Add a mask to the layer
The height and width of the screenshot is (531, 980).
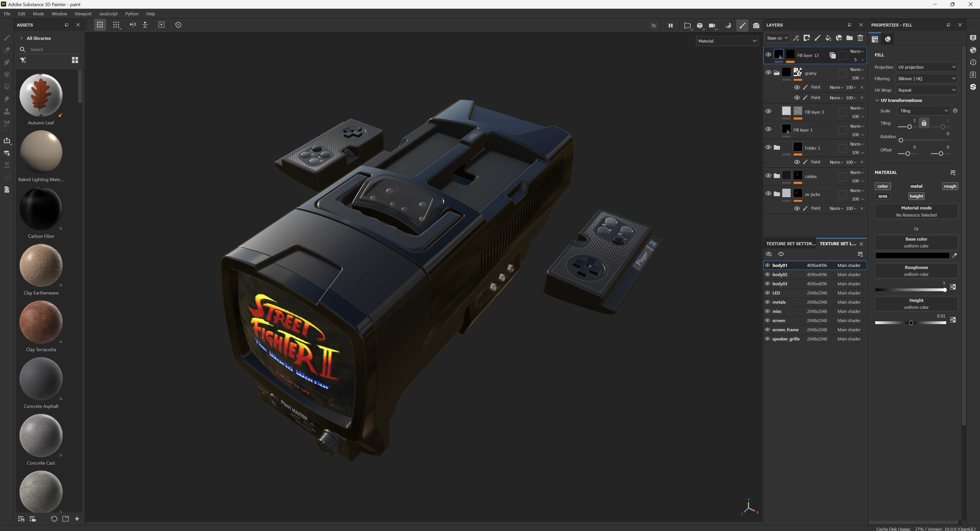point(806,38)
